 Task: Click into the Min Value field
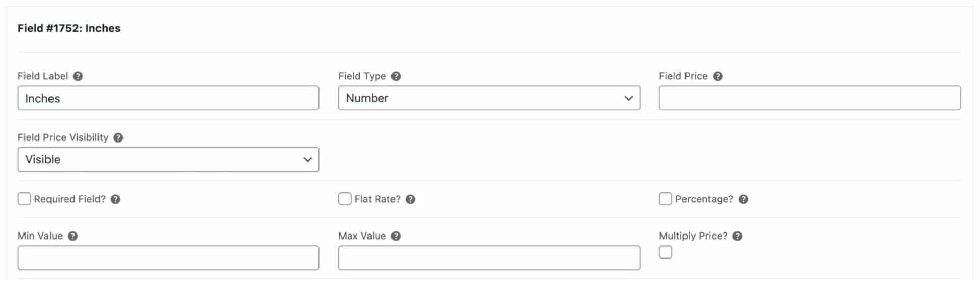click(x=168, y=258)
